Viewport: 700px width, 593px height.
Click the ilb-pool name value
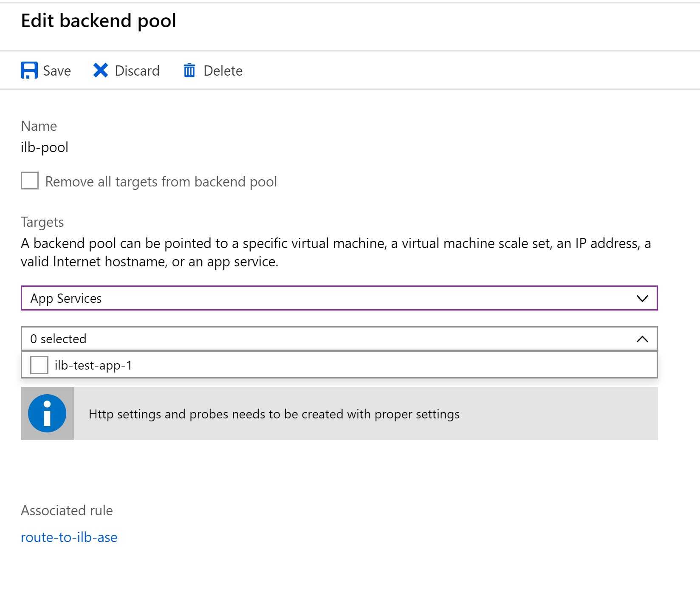(x=45, y=147)
